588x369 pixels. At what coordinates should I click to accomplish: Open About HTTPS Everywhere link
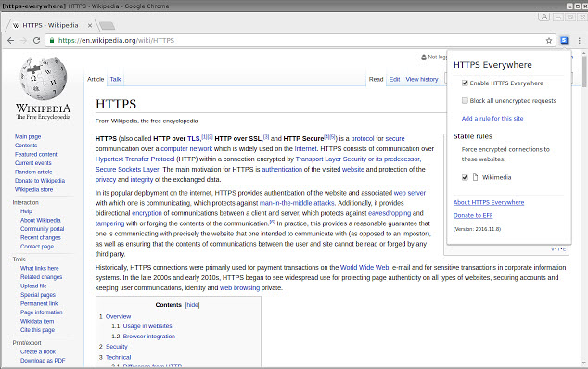coord(489,202)
